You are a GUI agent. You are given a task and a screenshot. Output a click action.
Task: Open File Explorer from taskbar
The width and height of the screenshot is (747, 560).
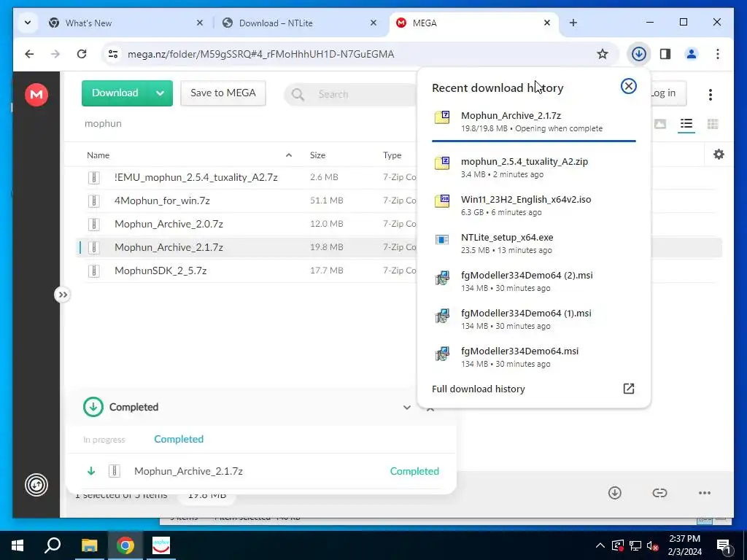89,545
